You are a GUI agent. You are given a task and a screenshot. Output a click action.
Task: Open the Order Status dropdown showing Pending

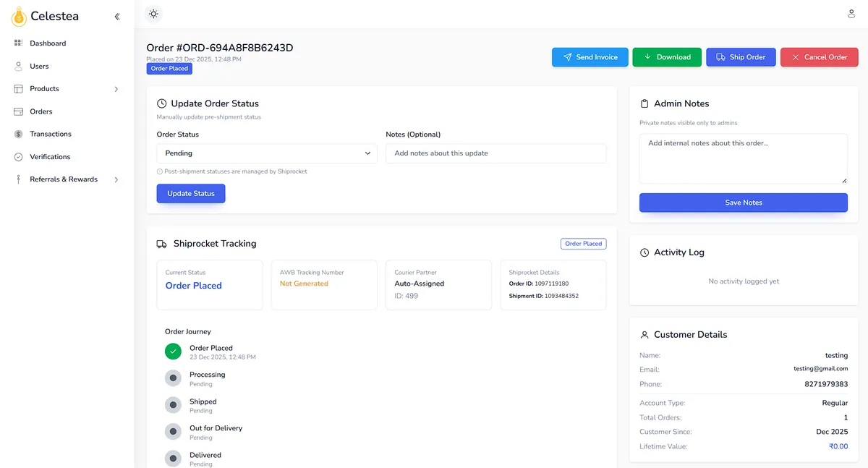click(x=267, y=153)
